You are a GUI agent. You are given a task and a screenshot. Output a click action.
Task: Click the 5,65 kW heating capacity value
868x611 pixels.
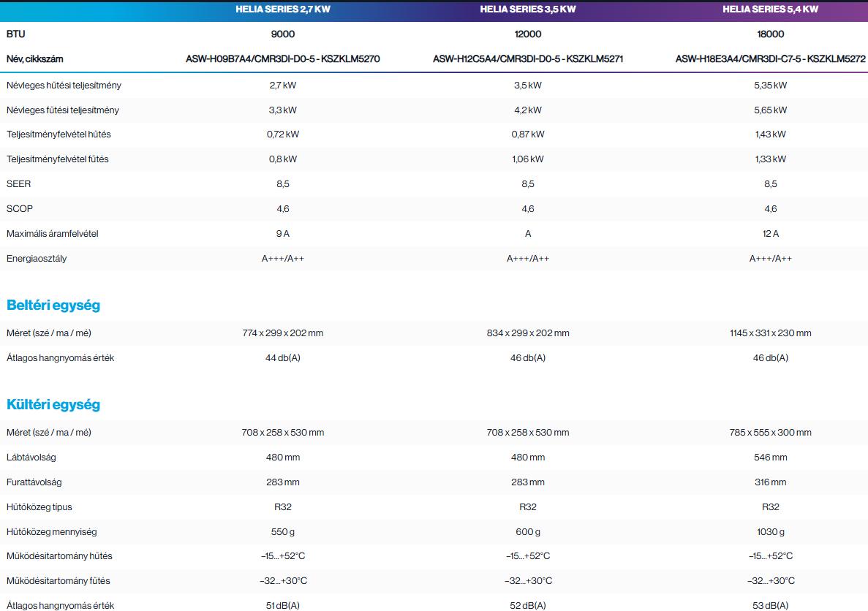[x=770, y=110]
